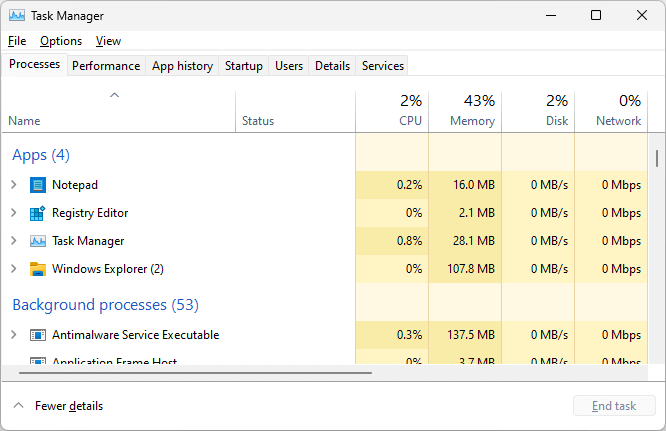Sort by the CPU column header
The height and width of the screenshot is (431, 666).
pos(392,111)
